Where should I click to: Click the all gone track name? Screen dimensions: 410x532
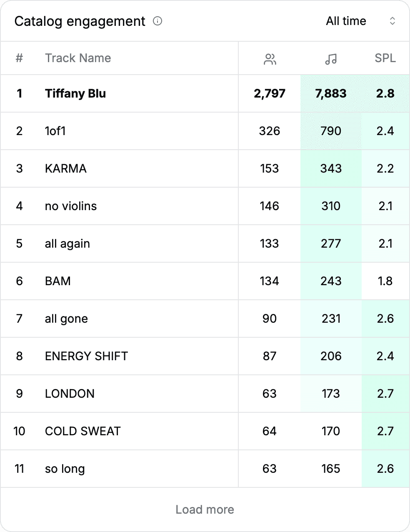tap(66, 319)
